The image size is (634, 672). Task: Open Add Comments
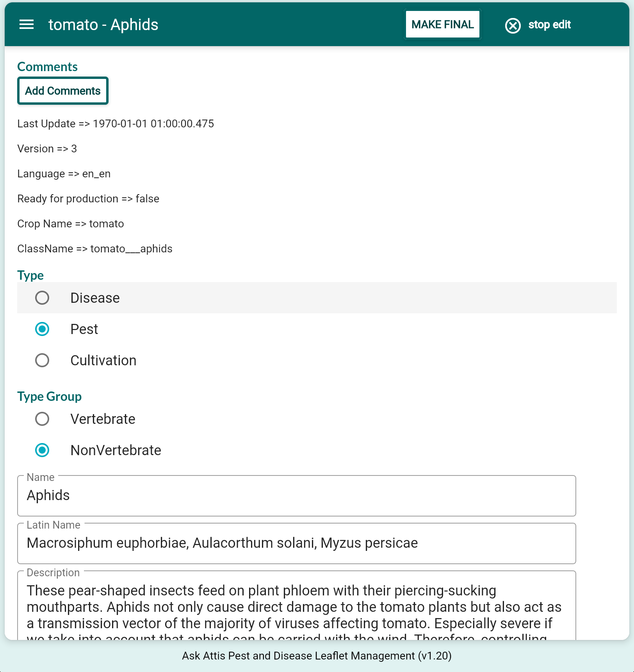click(63, 91)
